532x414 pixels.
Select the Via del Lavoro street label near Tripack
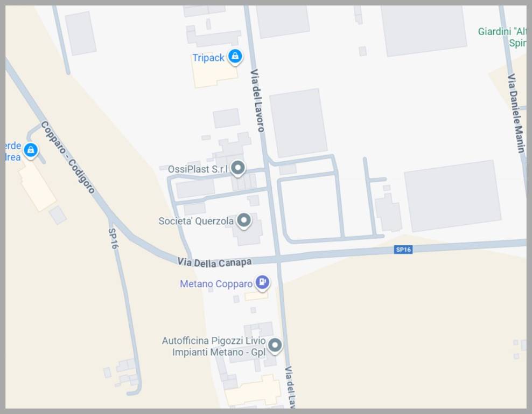coord(257,100)
